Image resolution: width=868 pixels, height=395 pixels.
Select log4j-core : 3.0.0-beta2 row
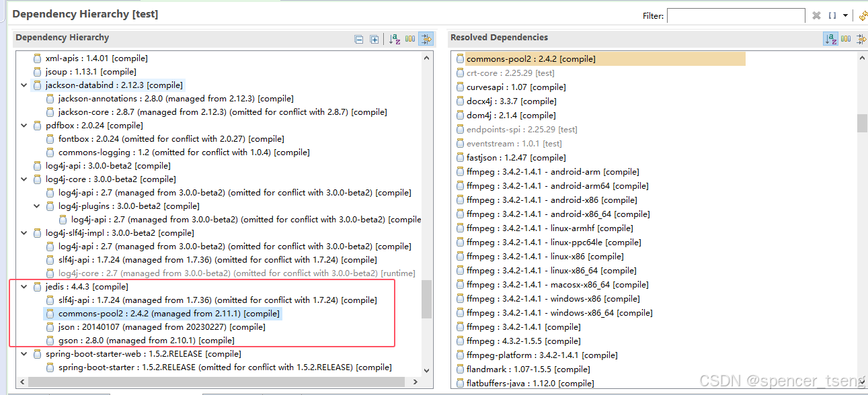[110, 179]
